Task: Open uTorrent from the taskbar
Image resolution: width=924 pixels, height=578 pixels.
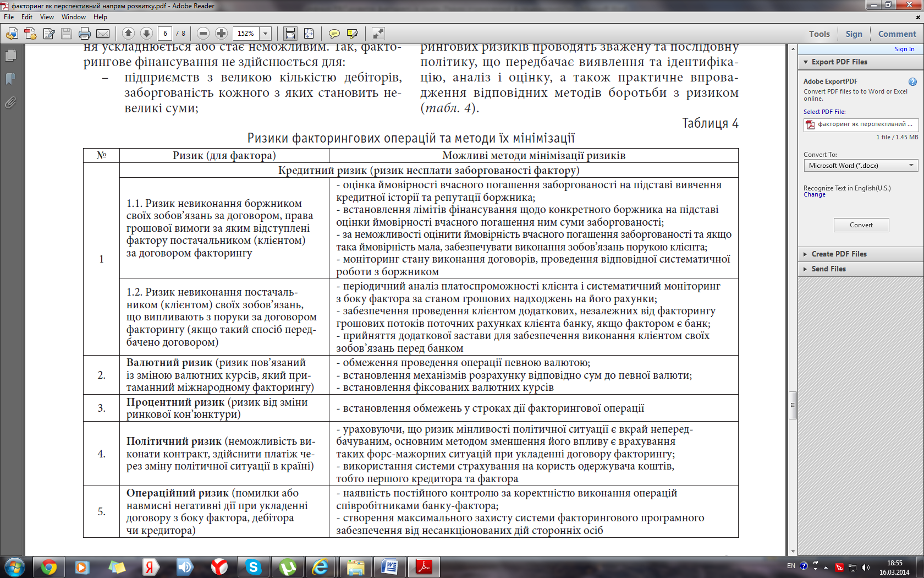Action: 287,566
